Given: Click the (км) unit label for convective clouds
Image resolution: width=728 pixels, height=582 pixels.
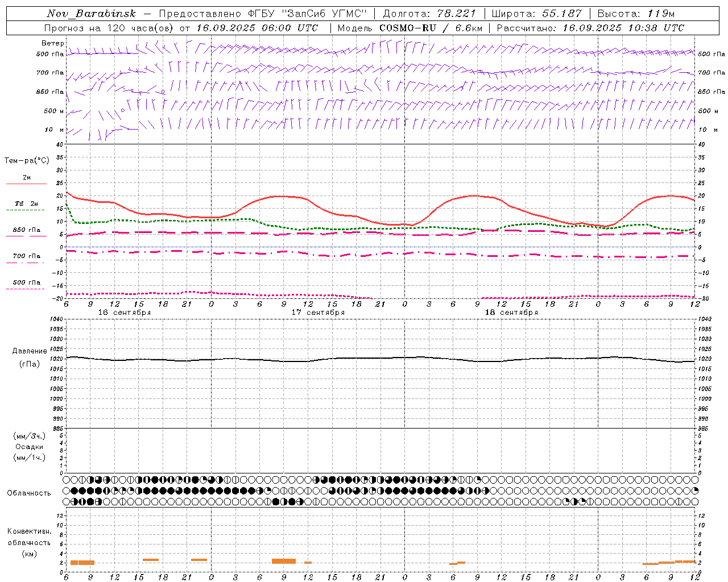Looking at the screenshot, I should tap(29, 554).
